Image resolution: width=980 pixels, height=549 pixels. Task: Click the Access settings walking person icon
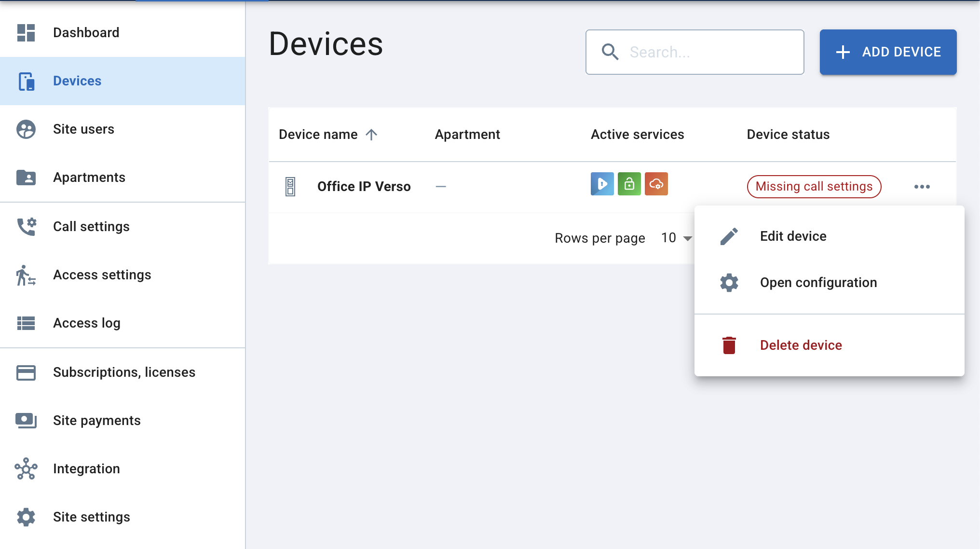[26, 275]
